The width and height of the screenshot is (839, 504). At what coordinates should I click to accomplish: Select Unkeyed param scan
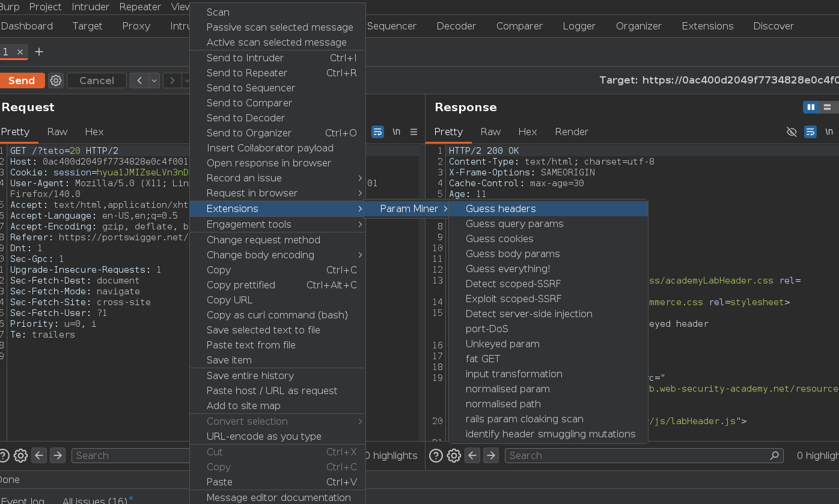548,344
